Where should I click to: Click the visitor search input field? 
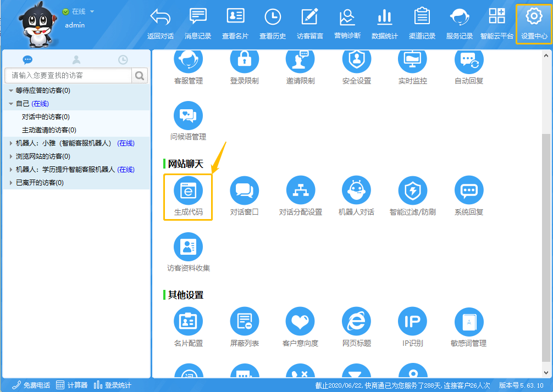click(x=68, y=75)
